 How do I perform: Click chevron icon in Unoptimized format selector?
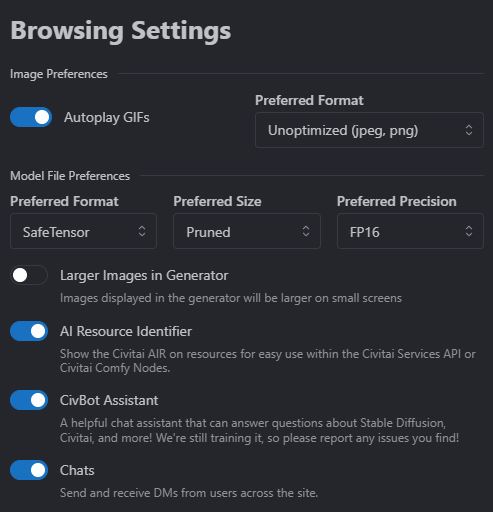click(x=469, y=130)
